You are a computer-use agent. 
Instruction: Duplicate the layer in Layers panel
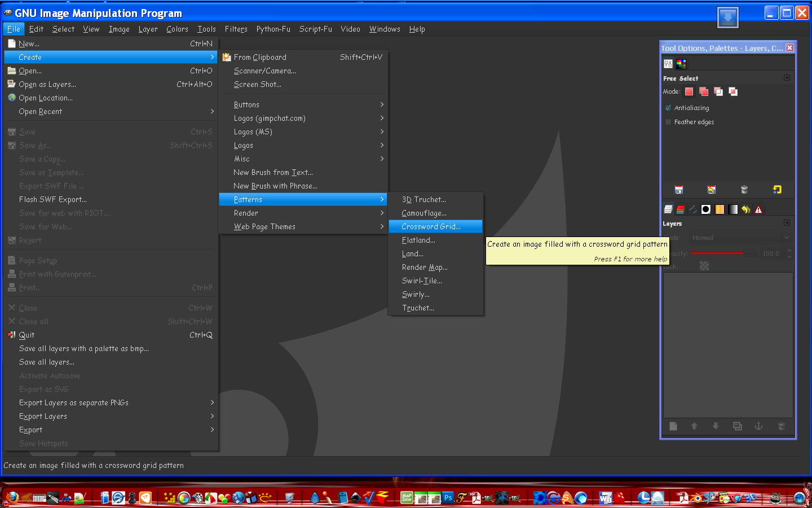[x=737, y=426]
